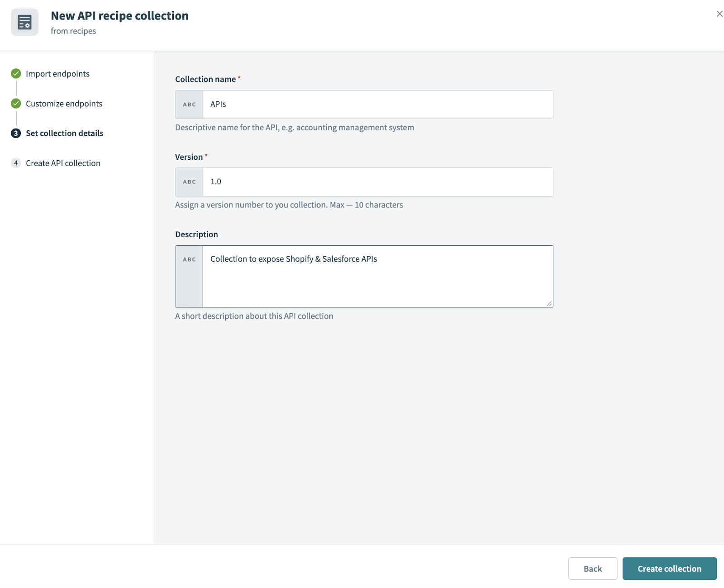Click the Import endpoints step label
The width and height of the screenshot is (724, 588).
coord(57,73)
